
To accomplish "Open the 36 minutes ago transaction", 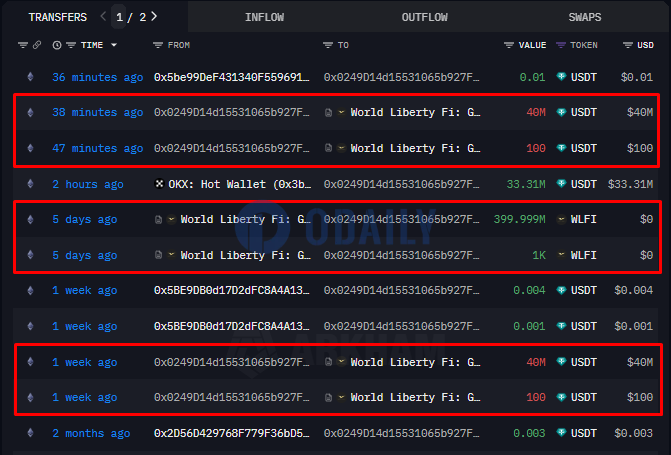I will tap(98, 77).
